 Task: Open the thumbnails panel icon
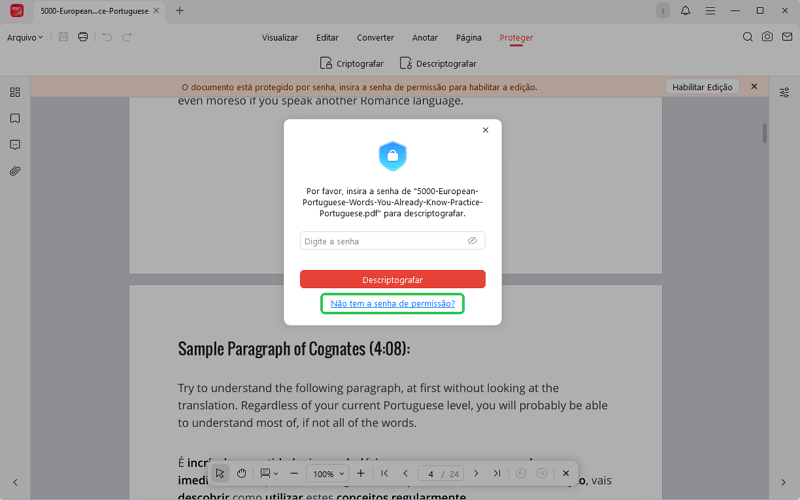[15, 92]
